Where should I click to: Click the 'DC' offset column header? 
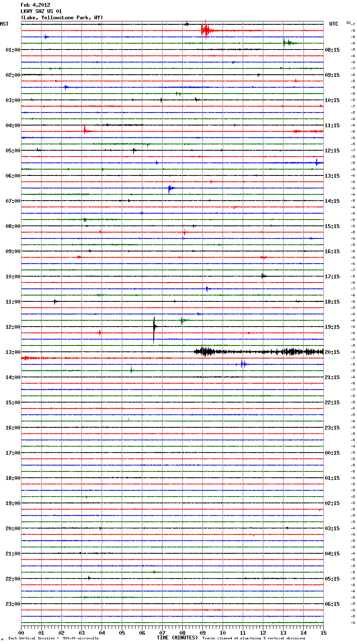coord(348,23)
